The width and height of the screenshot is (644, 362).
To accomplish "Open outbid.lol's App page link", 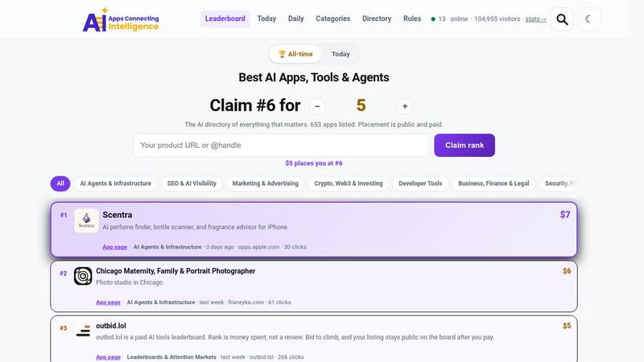I will coord(108,357).
